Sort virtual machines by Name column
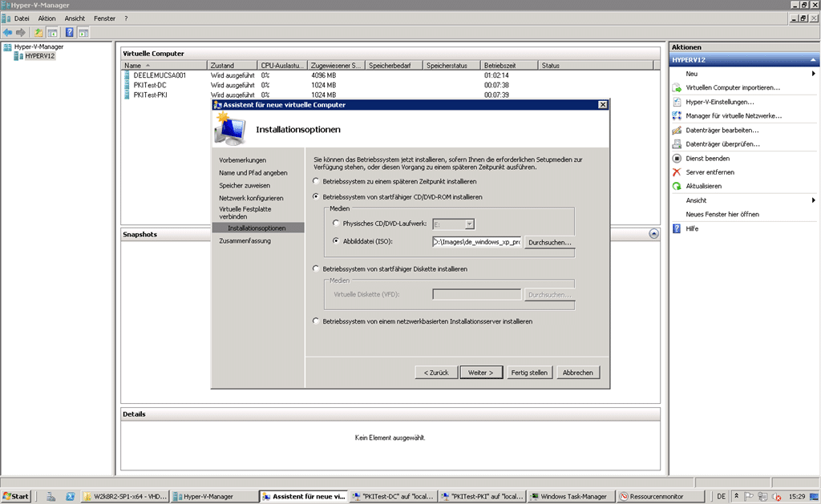The height and width of the screenshot is (504, 821). pos(164,66)
